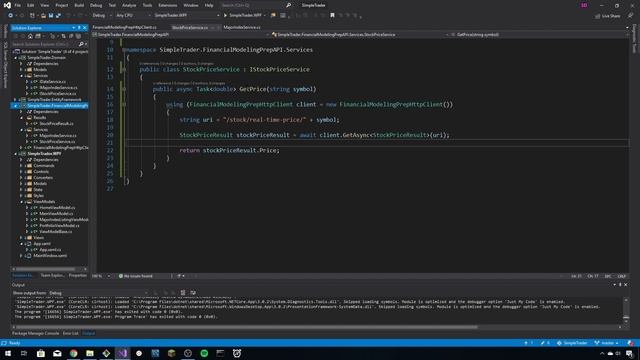Click the Clear All output icon
The image size is (640, 360).
pos(183,293)
